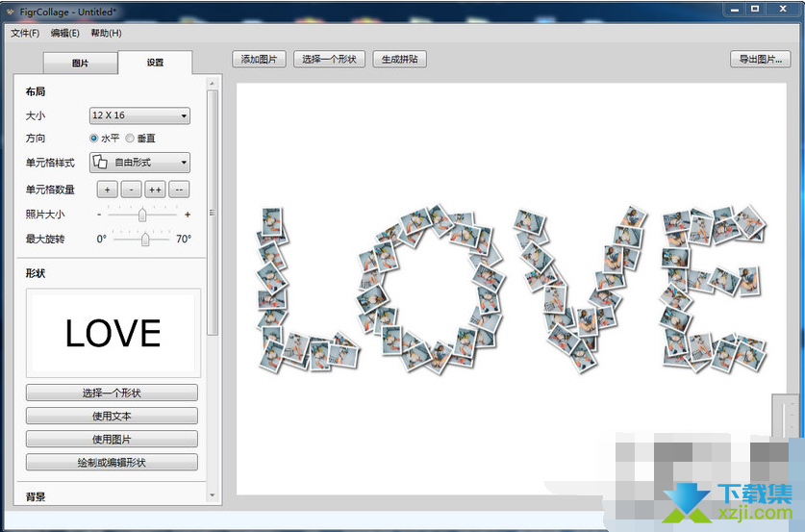
Task: Click the 70° maximum rotation label
Action: pyautogui.click(x=184, y=239)
